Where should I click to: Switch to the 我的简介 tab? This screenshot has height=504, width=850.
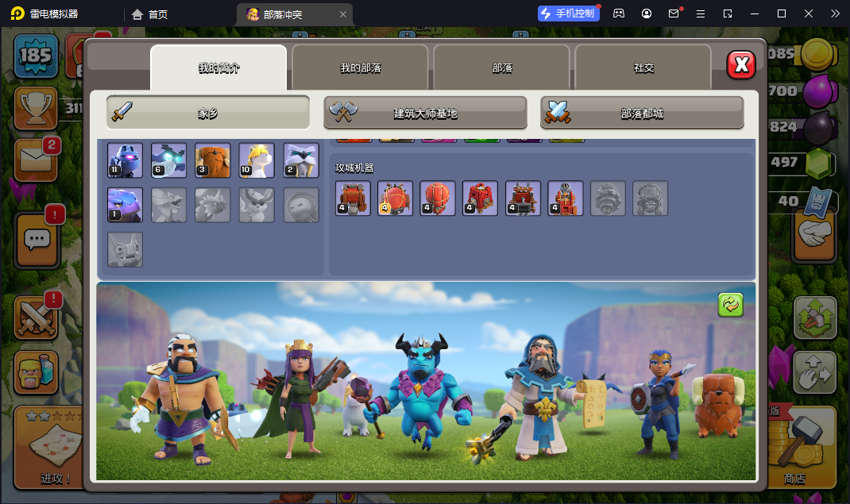point(218,67)
